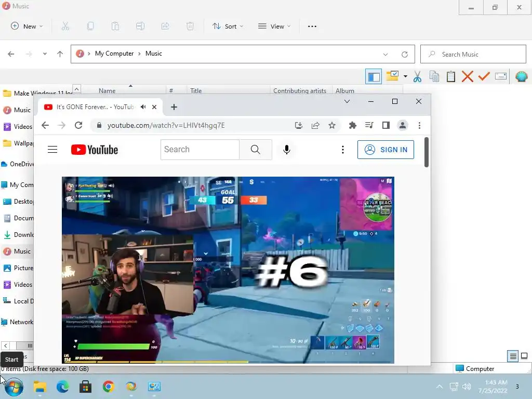Open Chrome profile avatar
This screenshot has height=399, width=532.
(403, 126)
